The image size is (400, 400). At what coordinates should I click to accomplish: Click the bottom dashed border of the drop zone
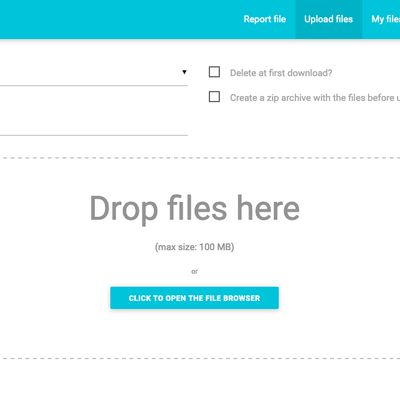pyautogui.click(x=200, y=359)
